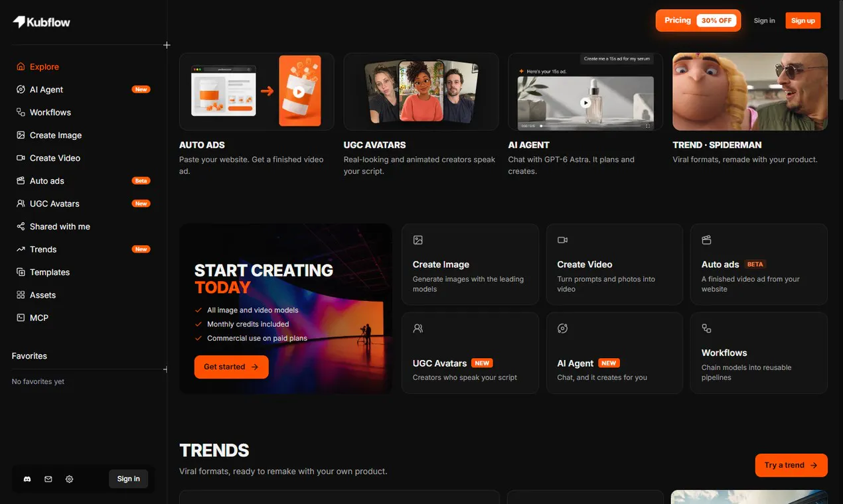Click the TRENDS section heading
843x504 pixels.
coord(214,450)
